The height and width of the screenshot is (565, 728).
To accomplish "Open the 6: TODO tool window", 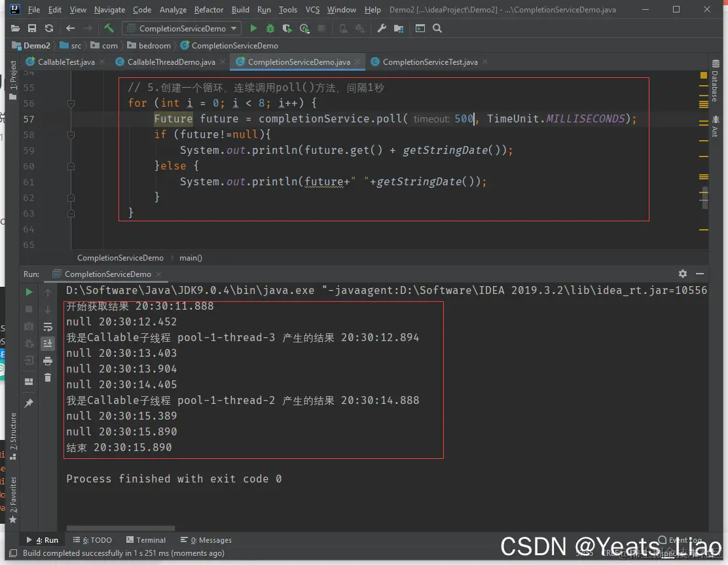I will 92,540.
